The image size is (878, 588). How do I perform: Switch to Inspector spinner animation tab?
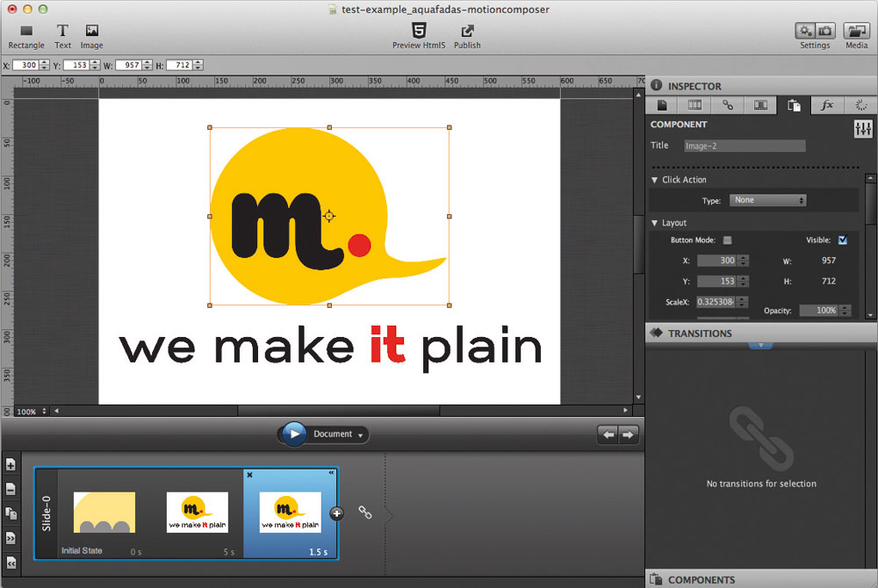click(x=860, y=105)
